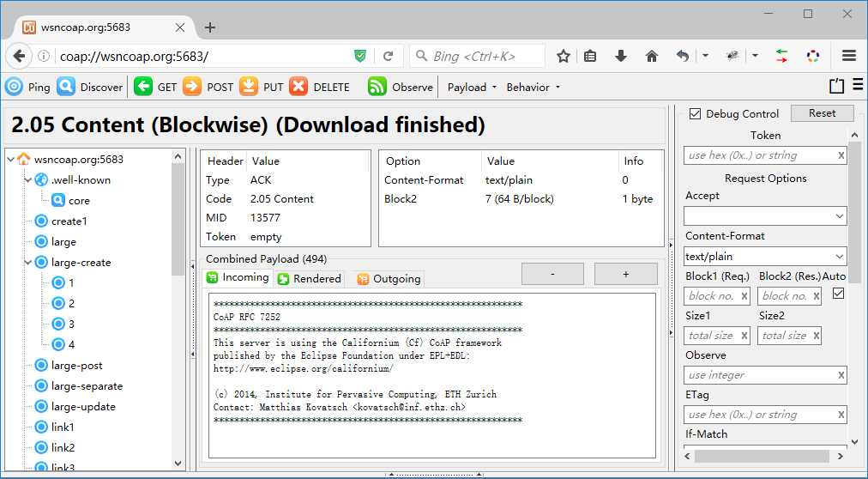
Task: Open a new browser tab
Action: coord(210,27)
